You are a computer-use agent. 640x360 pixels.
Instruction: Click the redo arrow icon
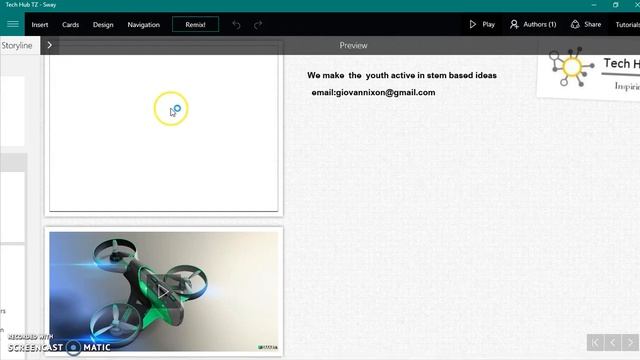tap(258, 24)
